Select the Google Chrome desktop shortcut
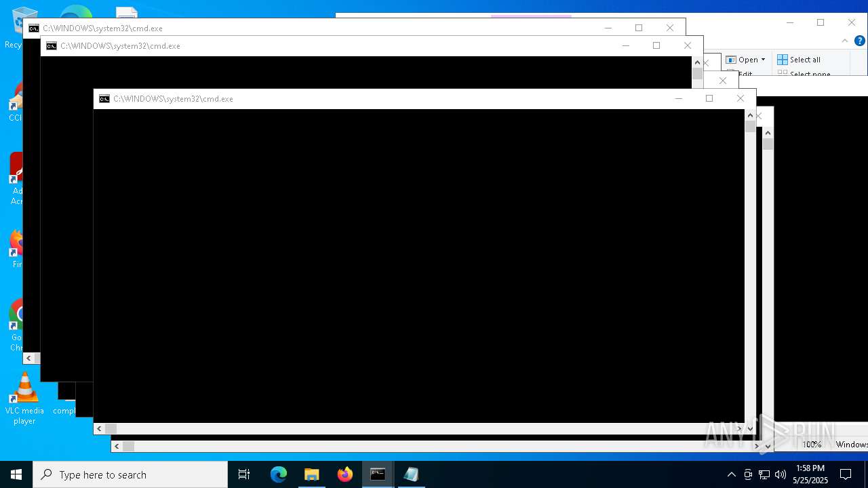The image size is (868, 488). (16, 325)
